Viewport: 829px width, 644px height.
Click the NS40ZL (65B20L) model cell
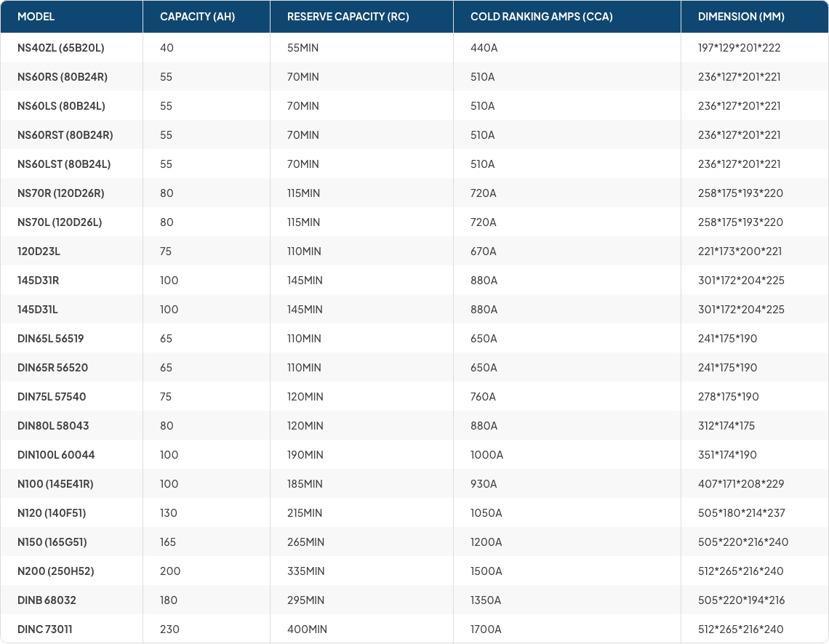[x=61, y=48]
